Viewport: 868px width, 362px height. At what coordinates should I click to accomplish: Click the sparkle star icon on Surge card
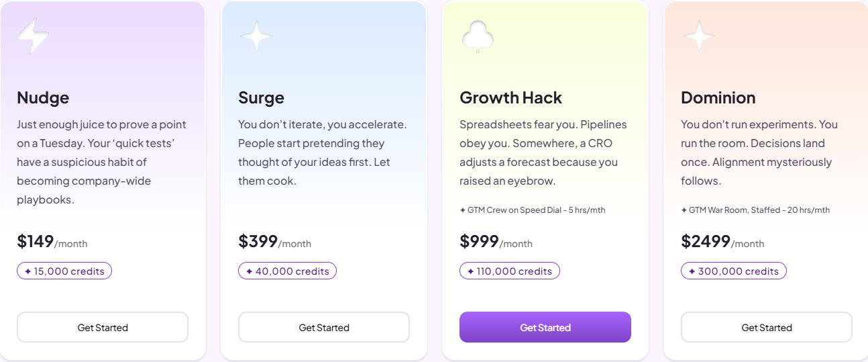256,36
